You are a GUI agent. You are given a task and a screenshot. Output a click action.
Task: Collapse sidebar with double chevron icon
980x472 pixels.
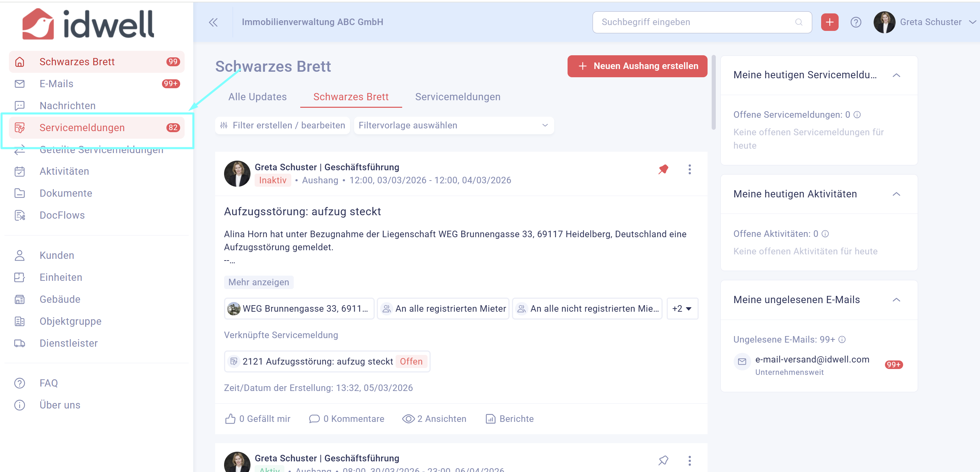[213, 22]
